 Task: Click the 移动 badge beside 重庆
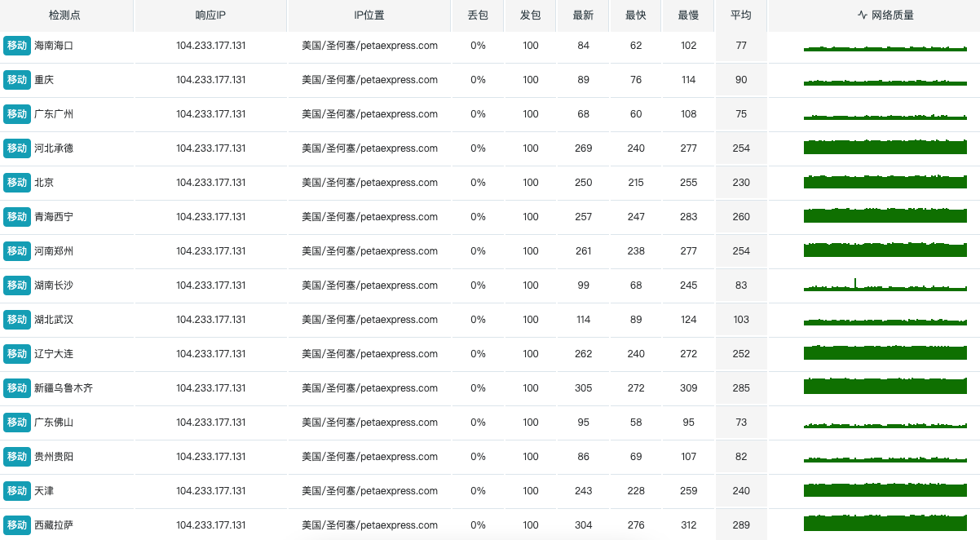[17, 80]
